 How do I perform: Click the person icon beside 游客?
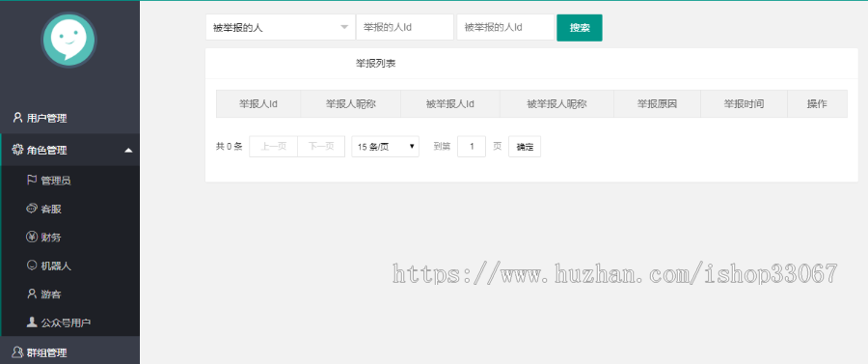[x=32, y=294]
